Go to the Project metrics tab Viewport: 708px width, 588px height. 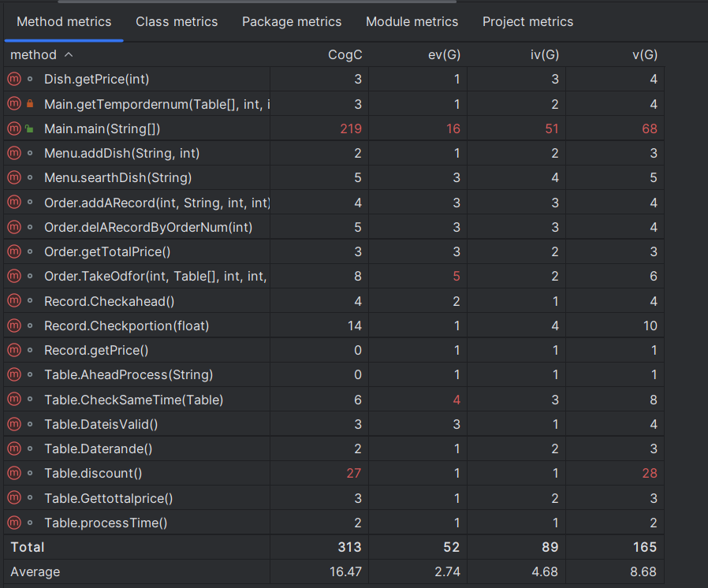pos(527,21)
